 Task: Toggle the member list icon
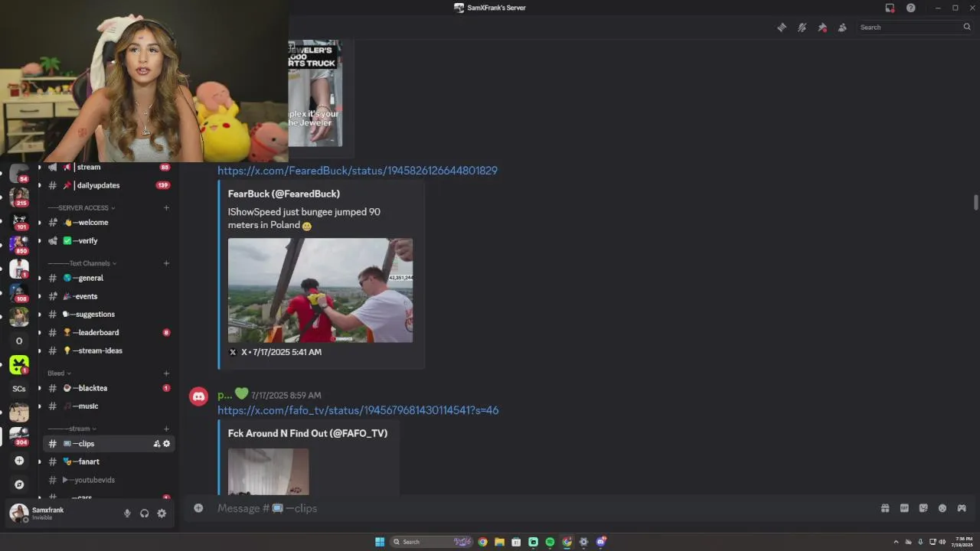842,28
